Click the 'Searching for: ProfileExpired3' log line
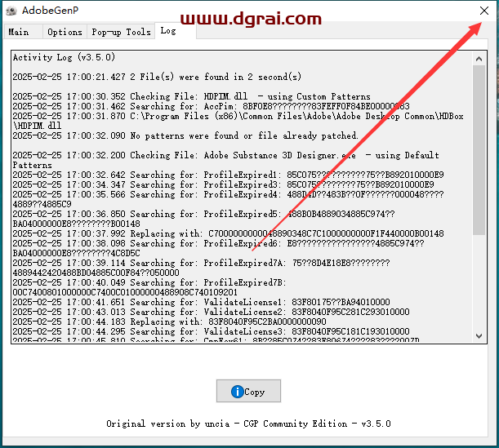 224,184
